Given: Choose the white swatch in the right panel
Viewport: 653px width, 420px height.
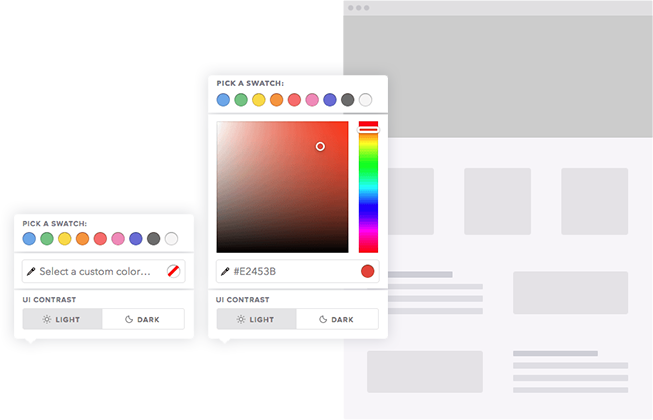Looking at the screenshot, I should (x=366, y=100).
